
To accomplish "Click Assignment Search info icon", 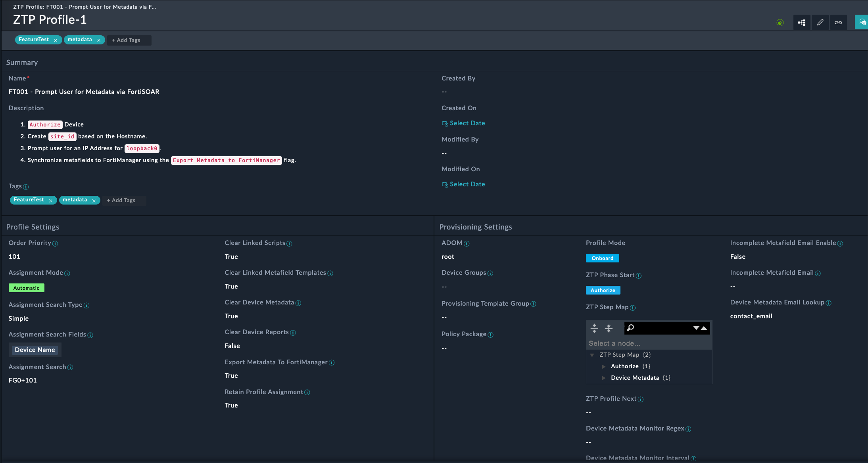I will 70,367.
